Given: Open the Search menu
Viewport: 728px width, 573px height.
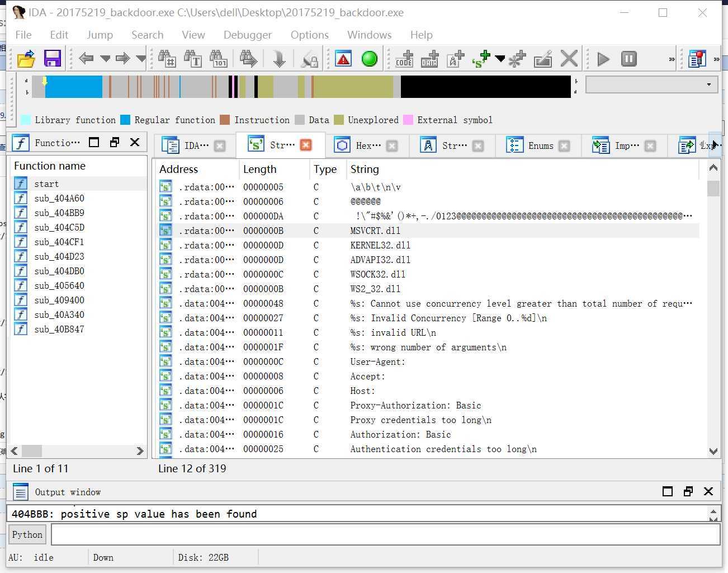Looking at the screenshot, I should [147, 35].
